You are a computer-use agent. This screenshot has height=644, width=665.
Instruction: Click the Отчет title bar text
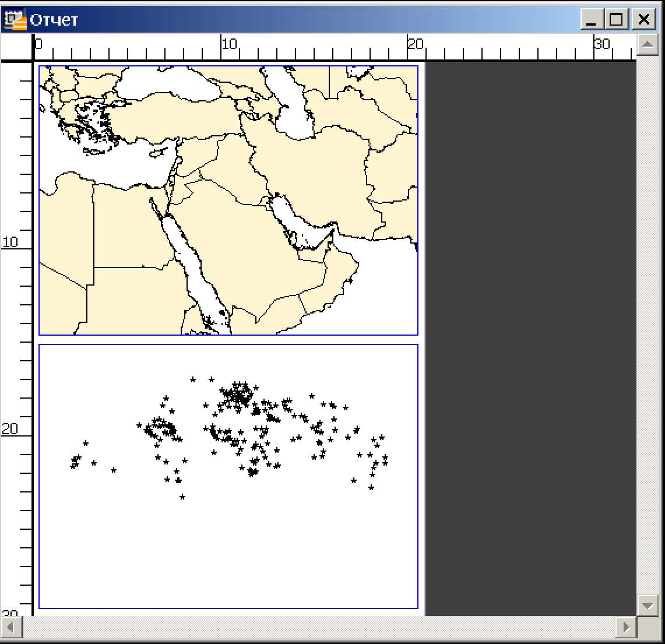pyautogui.click(x=54, y=20)
